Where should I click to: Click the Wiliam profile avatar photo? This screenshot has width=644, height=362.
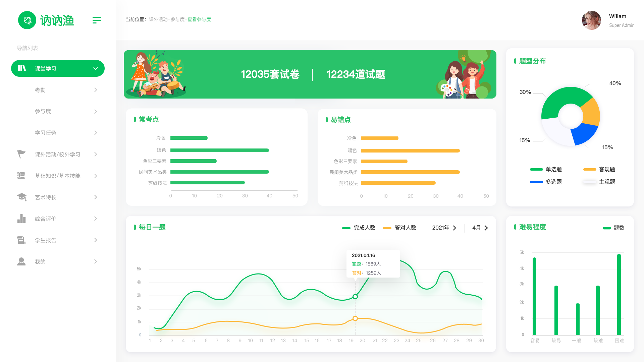pos(591,20)
